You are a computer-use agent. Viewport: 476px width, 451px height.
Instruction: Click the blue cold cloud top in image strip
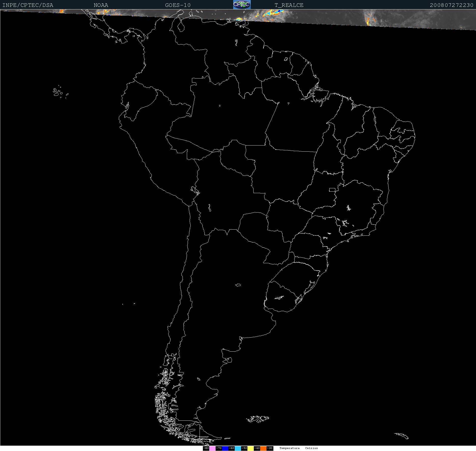point(279,11)
